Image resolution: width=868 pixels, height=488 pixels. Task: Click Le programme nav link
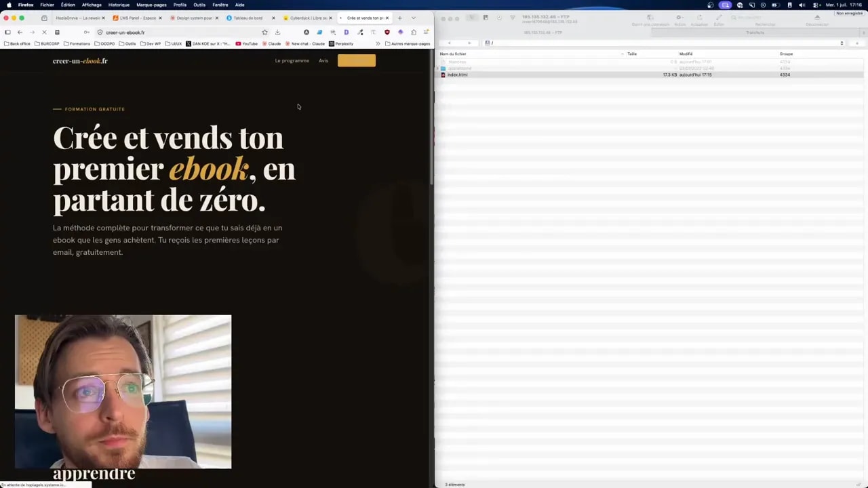pyautogui.click(x=292, y=60)
